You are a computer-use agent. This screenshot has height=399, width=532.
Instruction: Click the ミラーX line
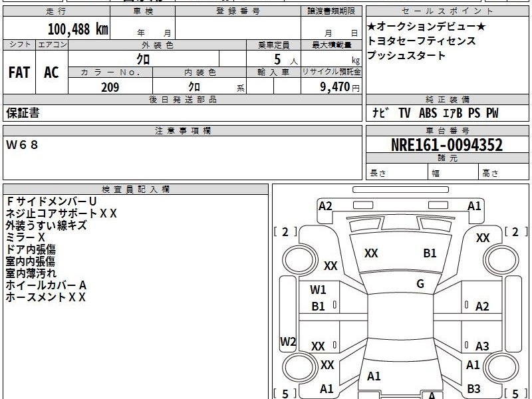[x=25, y=237]
